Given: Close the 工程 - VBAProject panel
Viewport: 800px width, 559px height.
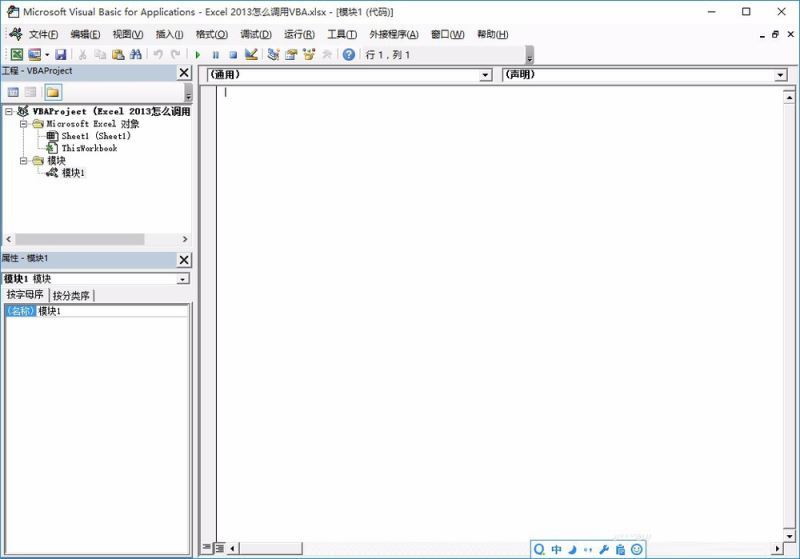Looking at the screenshot, I should (183, 72).
